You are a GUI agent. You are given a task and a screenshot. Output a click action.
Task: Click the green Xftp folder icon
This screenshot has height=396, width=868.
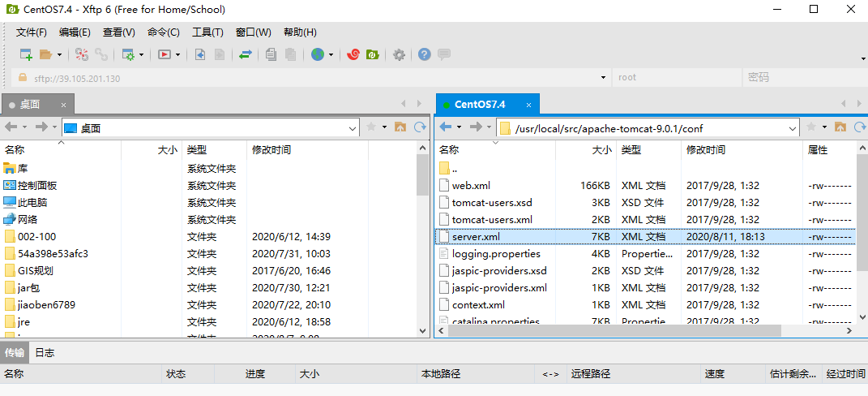tap(373, 54)
